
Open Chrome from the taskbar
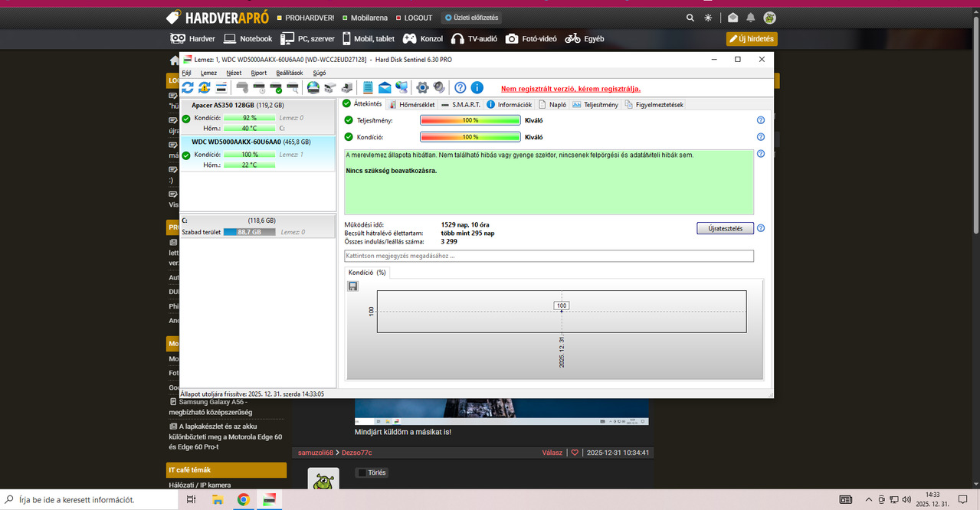pyautogui.click(x=243, y=500)
